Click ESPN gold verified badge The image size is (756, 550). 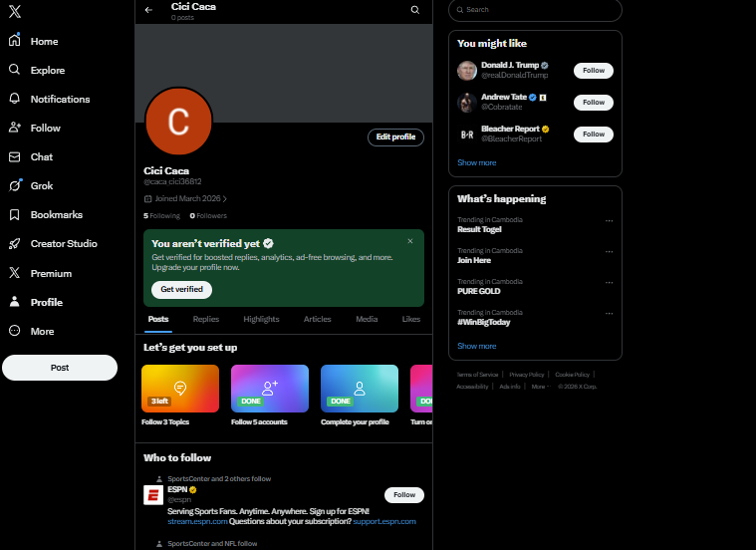[193, 489]
